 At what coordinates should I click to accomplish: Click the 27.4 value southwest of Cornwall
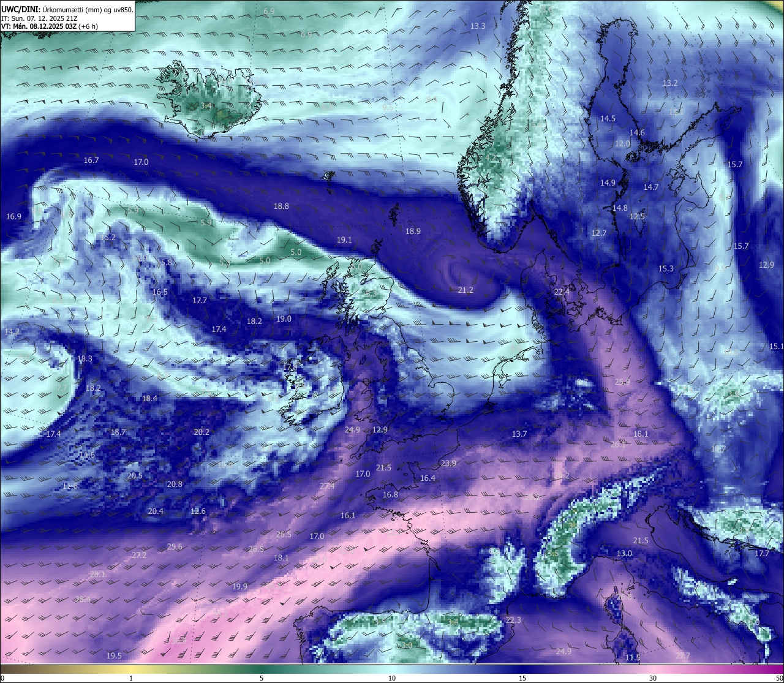click(327, 486)
